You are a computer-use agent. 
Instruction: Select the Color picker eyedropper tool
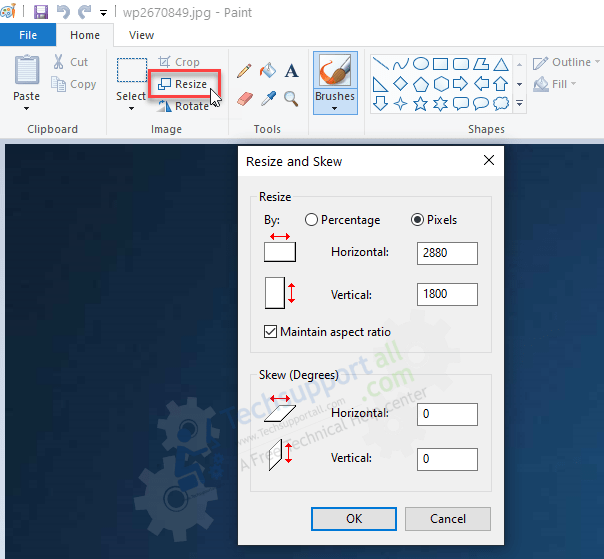pos(268,99)
